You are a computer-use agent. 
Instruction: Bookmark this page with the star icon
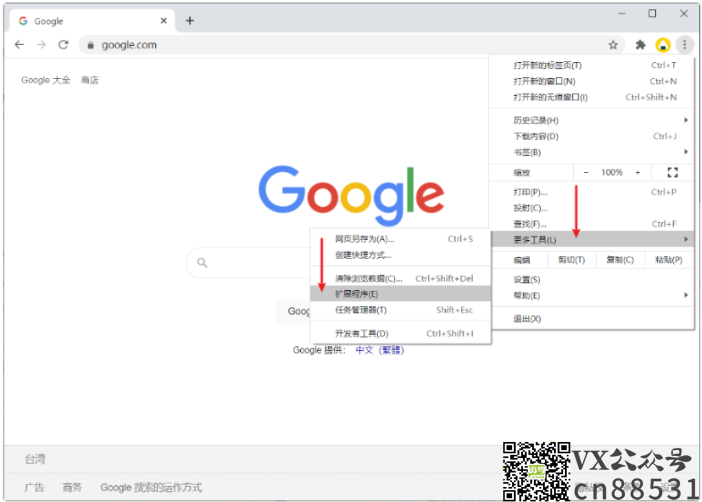(613, 45)
